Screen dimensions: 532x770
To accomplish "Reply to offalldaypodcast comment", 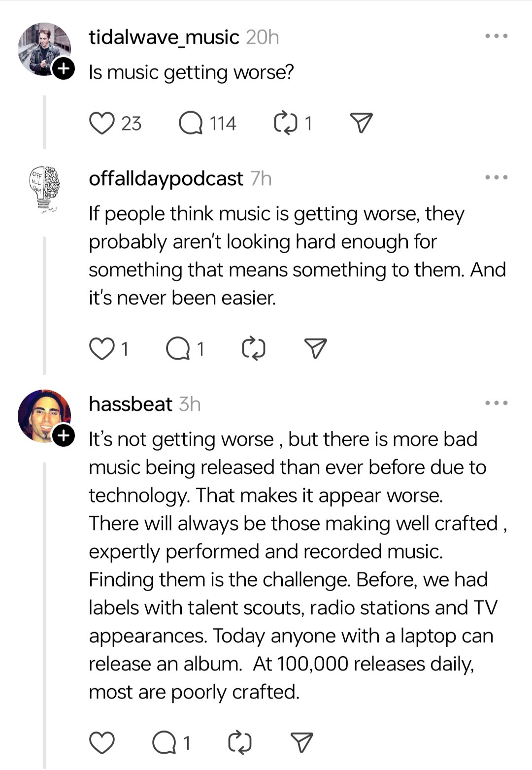I will tap(178, 349).
